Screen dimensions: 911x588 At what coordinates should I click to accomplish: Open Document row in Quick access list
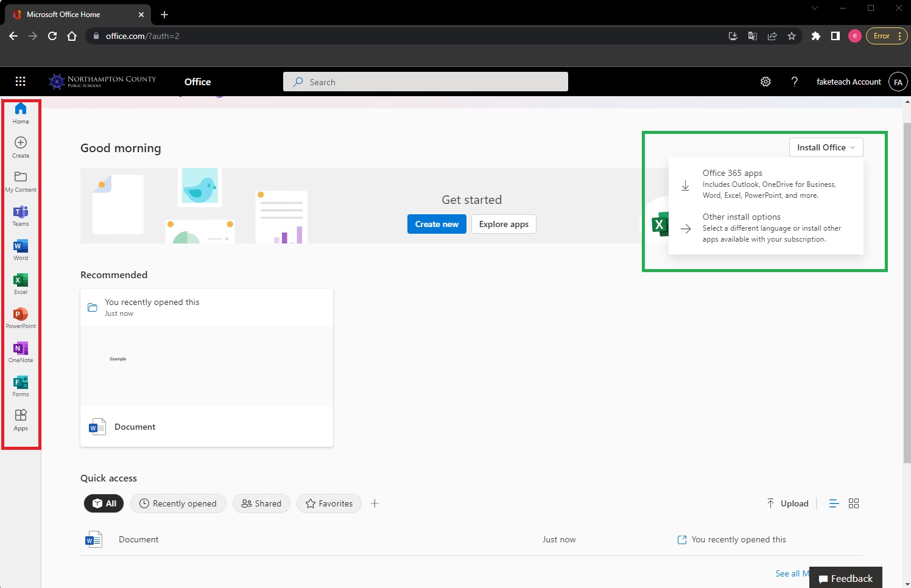tap(472, 539)
